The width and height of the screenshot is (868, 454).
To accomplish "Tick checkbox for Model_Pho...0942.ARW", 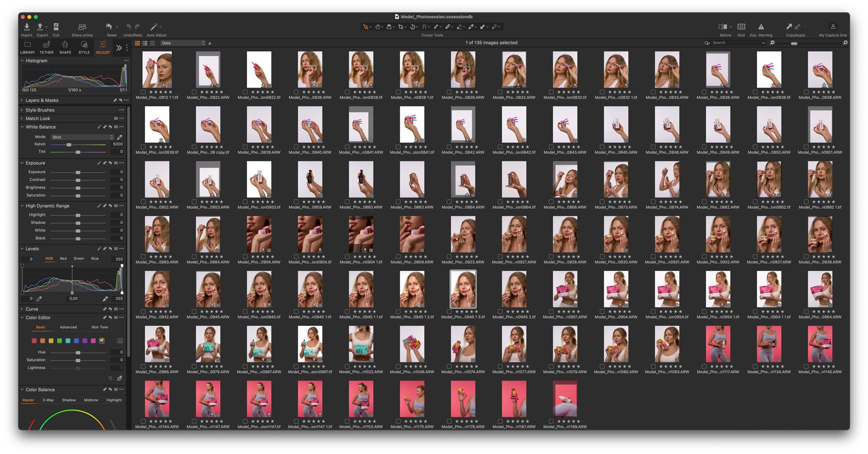I will (x=143, y=312).
